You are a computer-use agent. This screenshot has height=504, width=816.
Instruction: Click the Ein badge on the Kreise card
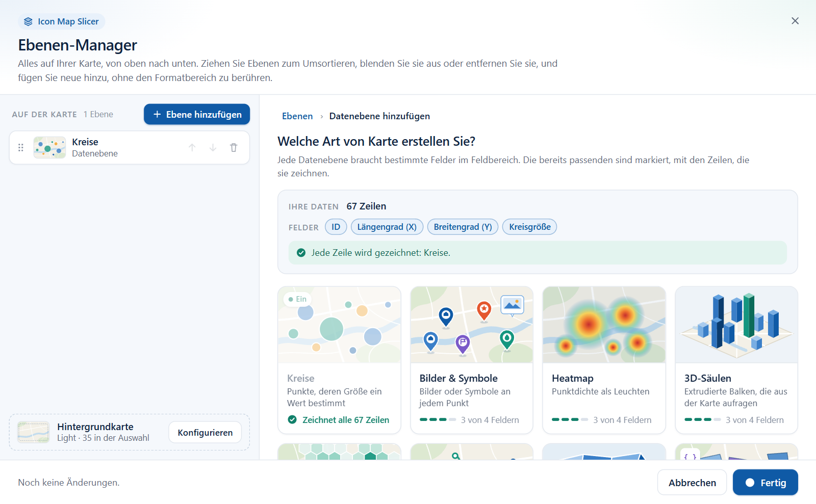tap(297, 299)
